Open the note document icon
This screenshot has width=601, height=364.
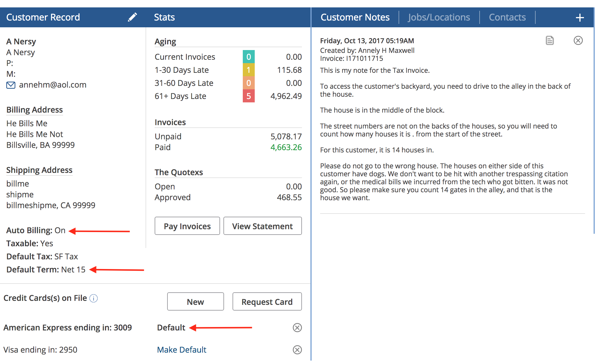point(550,40)
